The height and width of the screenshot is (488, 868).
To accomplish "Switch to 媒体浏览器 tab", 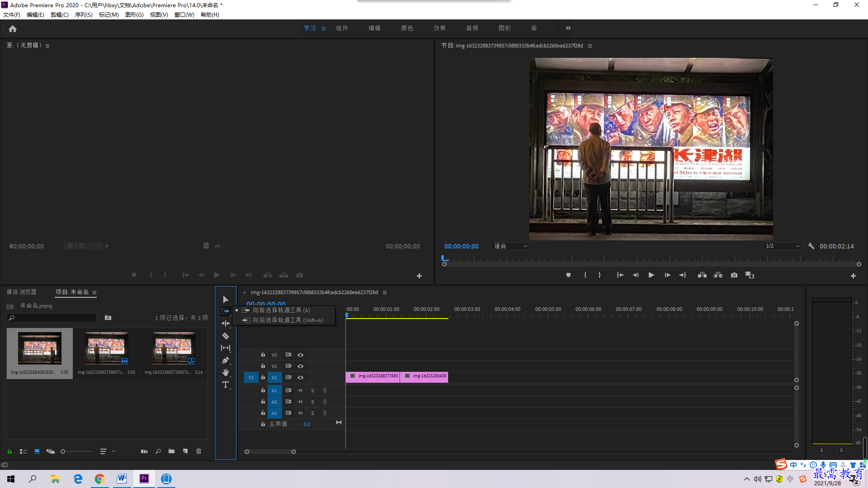I will 21,292.
